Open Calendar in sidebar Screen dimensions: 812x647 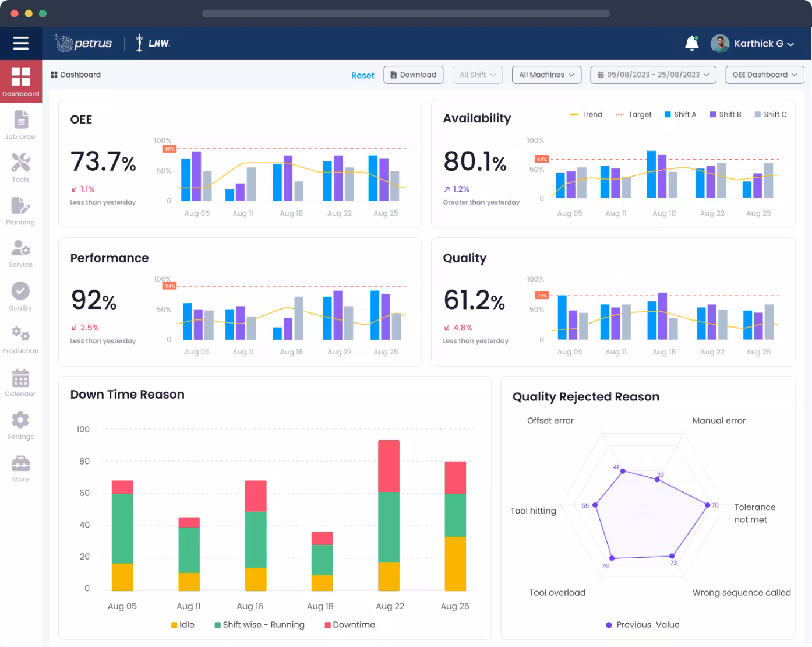(20, 382)
